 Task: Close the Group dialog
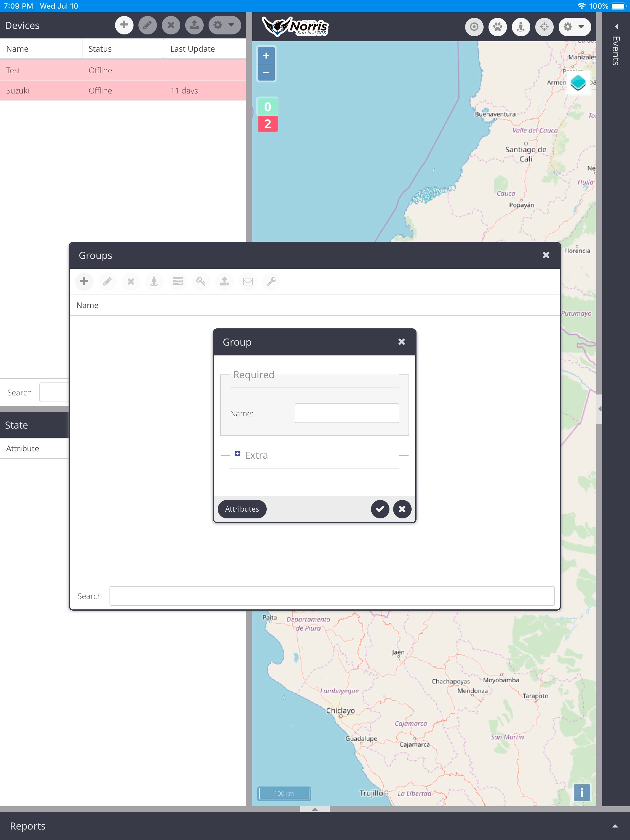pos(401,342)
